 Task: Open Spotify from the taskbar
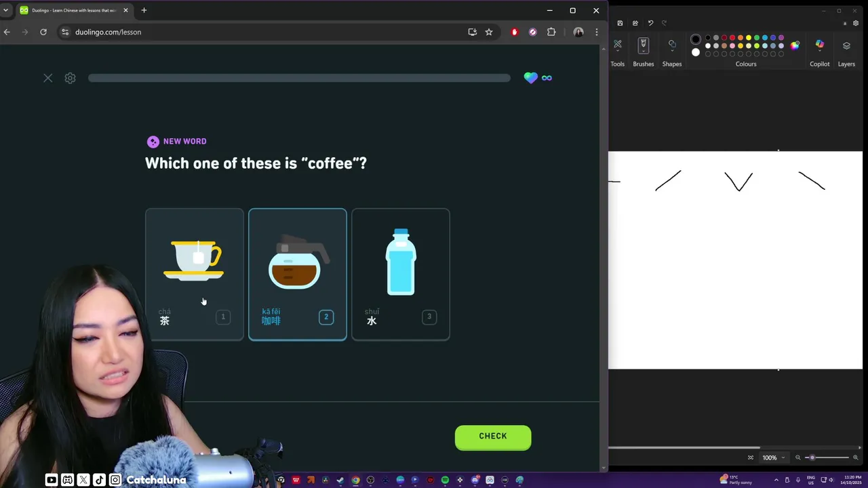(446, 480)
